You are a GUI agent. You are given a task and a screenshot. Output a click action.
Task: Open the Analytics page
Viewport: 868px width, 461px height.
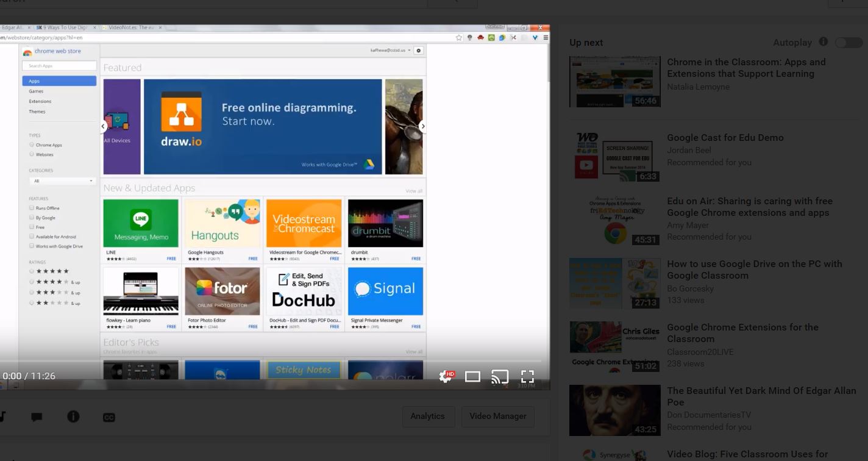[x=428, y=416]
